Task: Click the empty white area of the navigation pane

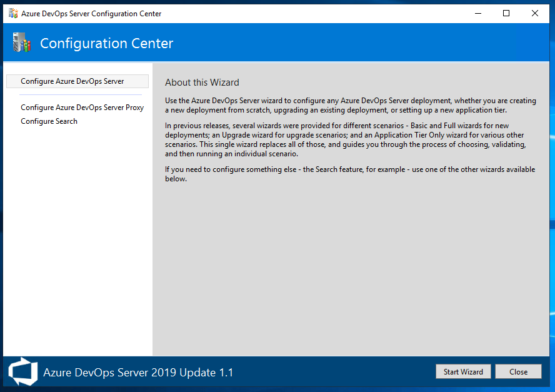Action: coord(78,241)
